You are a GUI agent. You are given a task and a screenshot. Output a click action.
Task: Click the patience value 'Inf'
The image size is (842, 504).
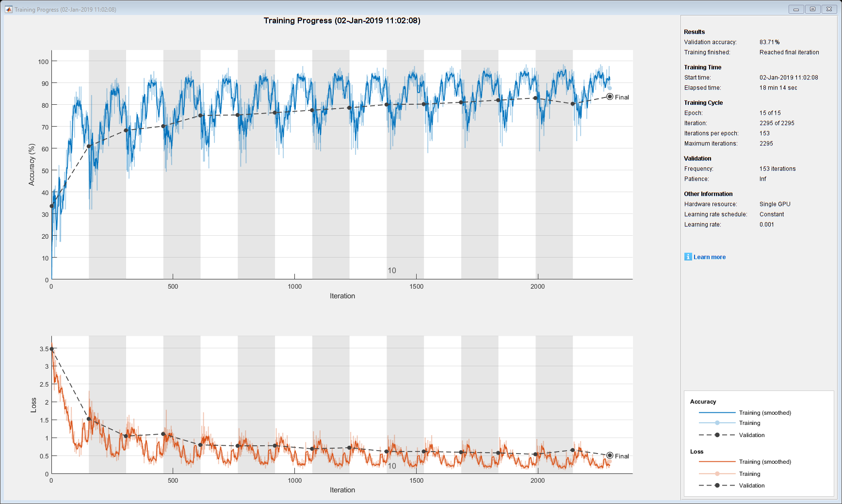click(763, 179)
